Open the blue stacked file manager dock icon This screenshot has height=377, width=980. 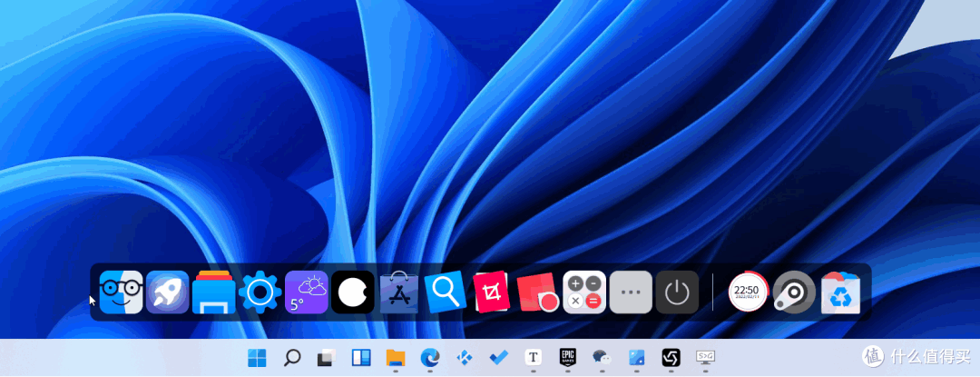coord(214,292)
